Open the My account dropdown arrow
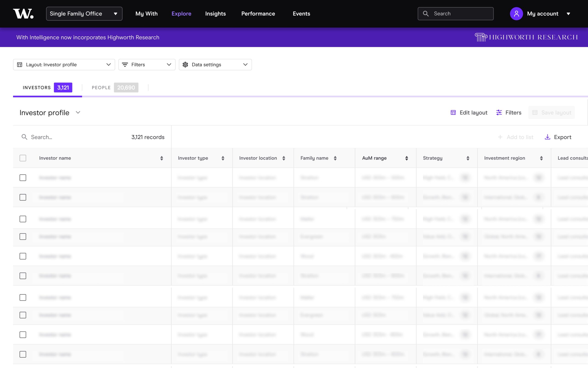 point(568,14)
